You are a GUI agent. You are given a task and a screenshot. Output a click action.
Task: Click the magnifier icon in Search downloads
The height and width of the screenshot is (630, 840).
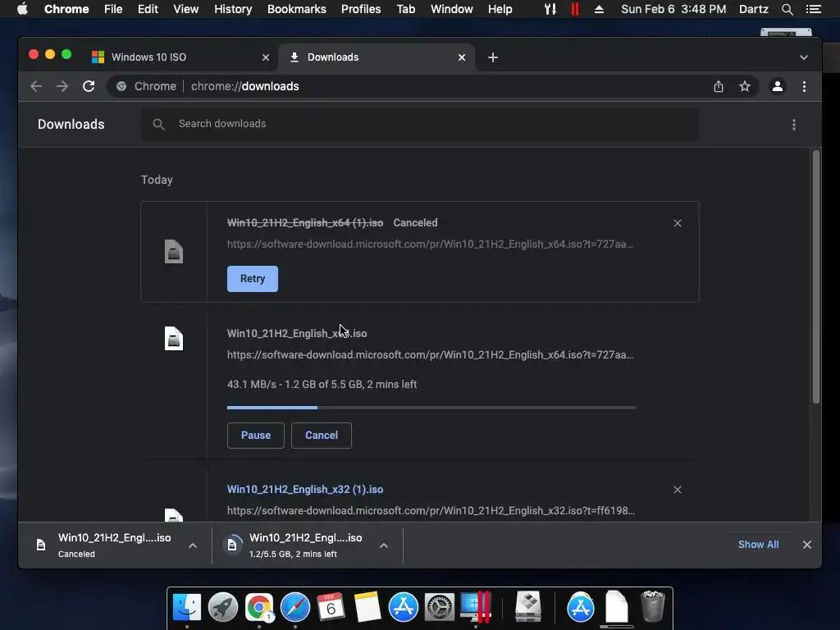click(x=158, y=125)
